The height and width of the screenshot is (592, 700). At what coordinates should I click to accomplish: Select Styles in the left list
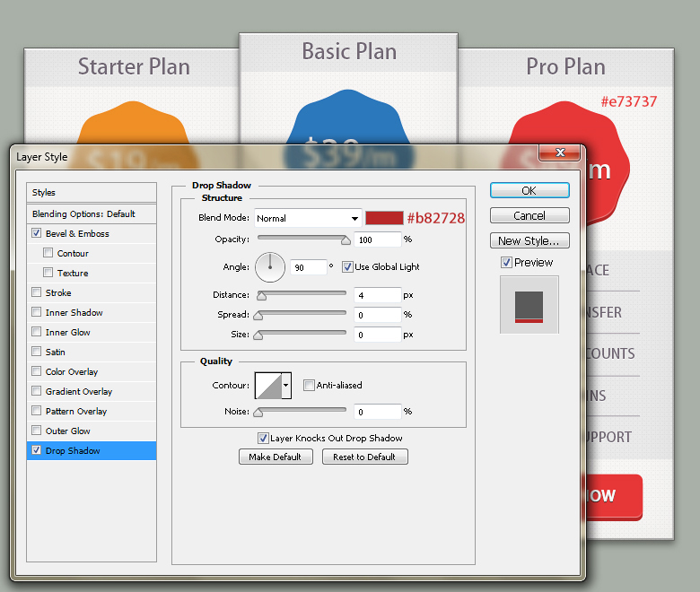pos(92,192)
